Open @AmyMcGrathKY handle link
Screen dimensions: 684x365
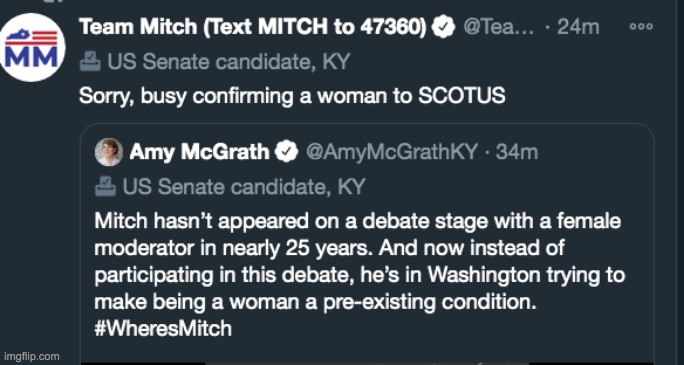[392, 153]
